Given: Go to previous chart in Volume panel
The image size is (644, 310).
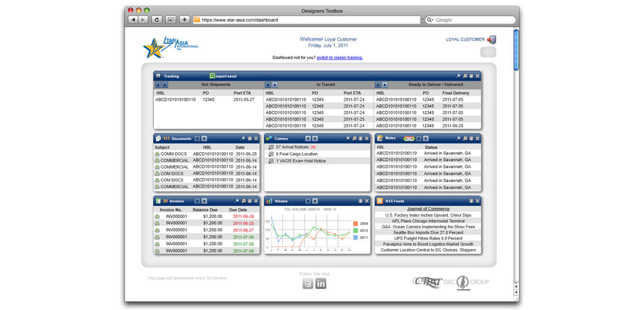Looking at the screenshot, I should pyautogui.click(x=308, y=201).
